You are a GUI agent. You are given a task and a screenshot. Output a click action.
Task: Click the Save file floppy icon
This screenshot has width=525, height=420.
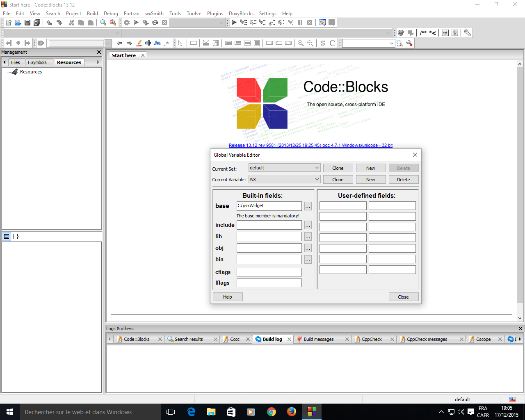tap(27, 23)
